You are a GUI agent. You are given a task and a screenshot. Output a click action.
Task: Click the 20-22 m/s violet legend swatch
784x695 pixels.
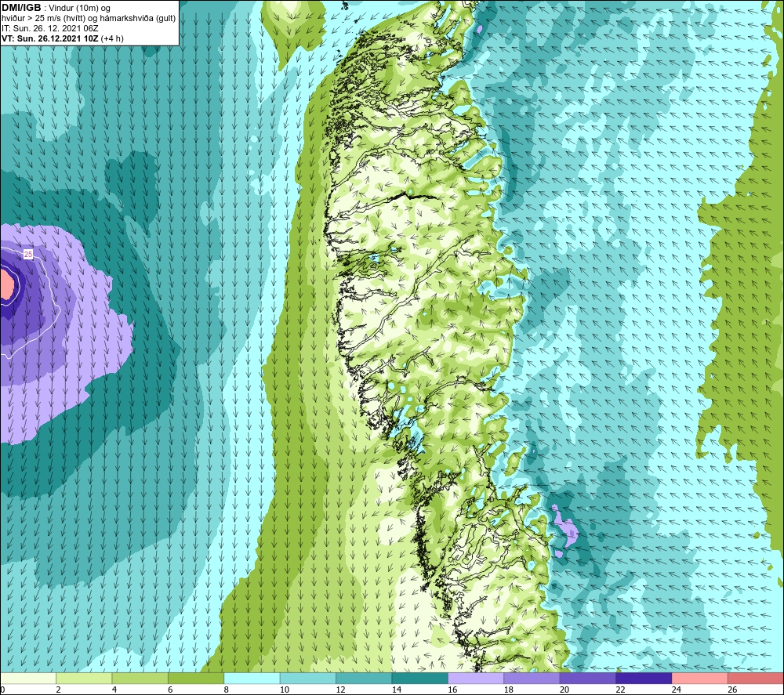(588, 679)
